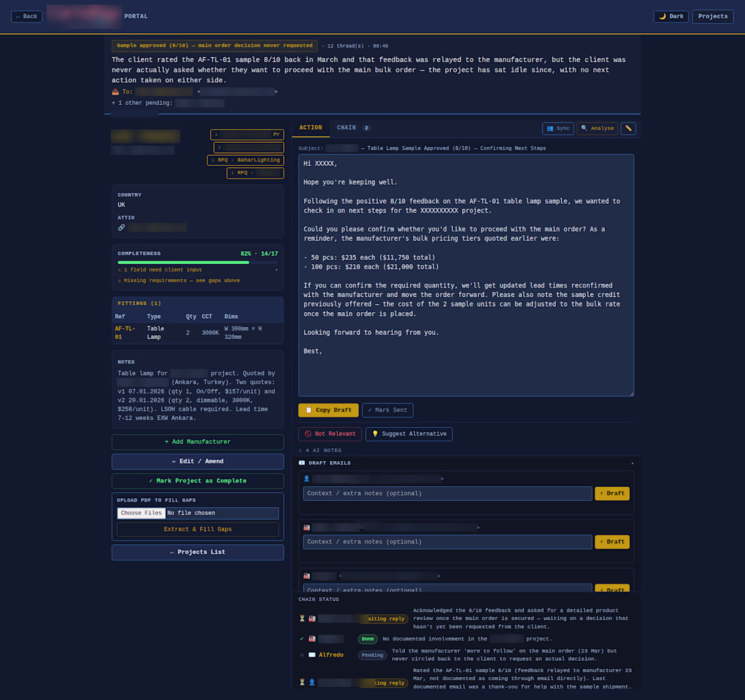745x700 pixels.
Task: Go back using the Back button
Action: [x=26, y=17]
